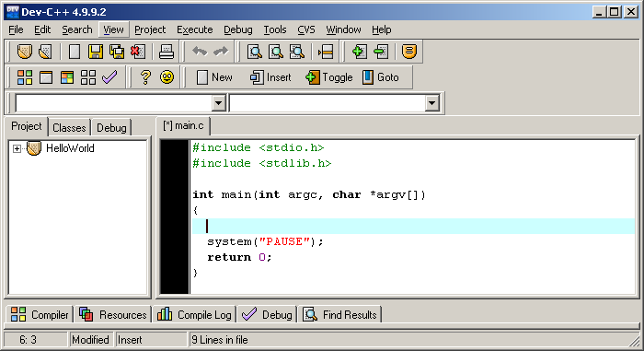Click the 'Modified' status bar entry

pyautogui.click(x=90, y=340)
